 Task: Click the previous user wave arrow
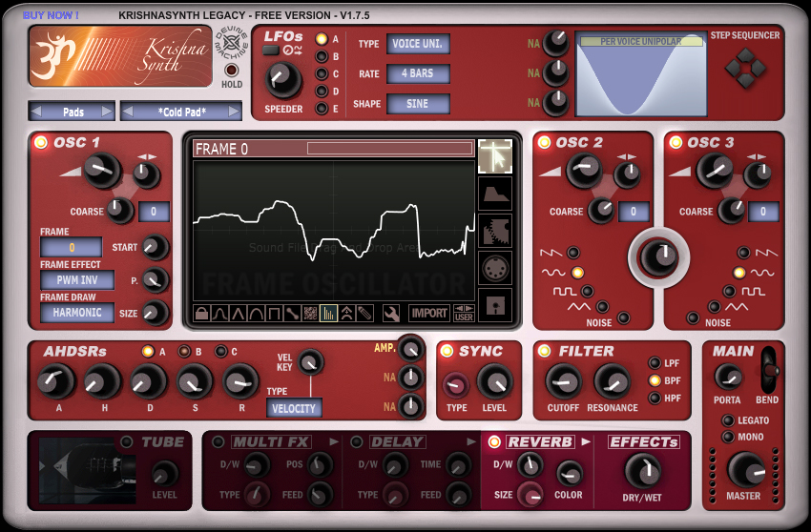click(x=459, y=309)
